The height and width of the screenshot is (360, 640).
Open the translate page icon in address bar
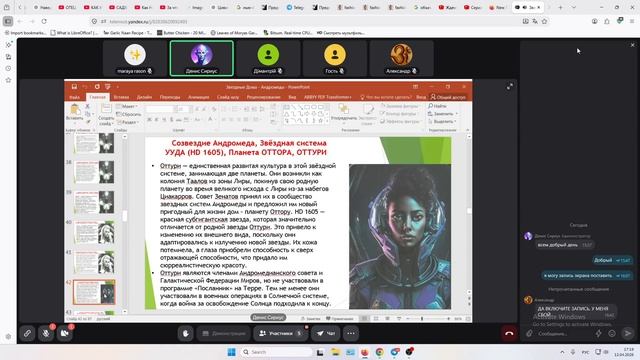click(x=535, y=21)
